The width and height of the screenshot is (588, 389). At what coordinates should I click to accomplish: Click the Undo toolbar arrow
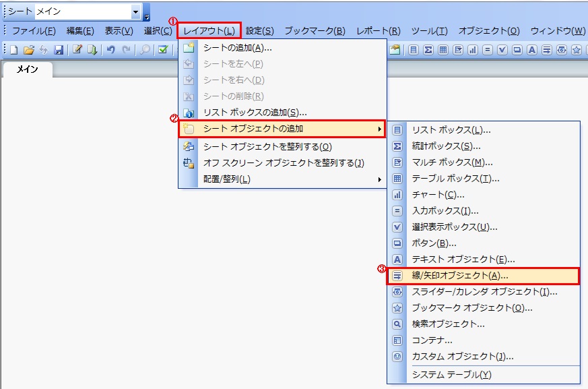[x=110, y=50]
